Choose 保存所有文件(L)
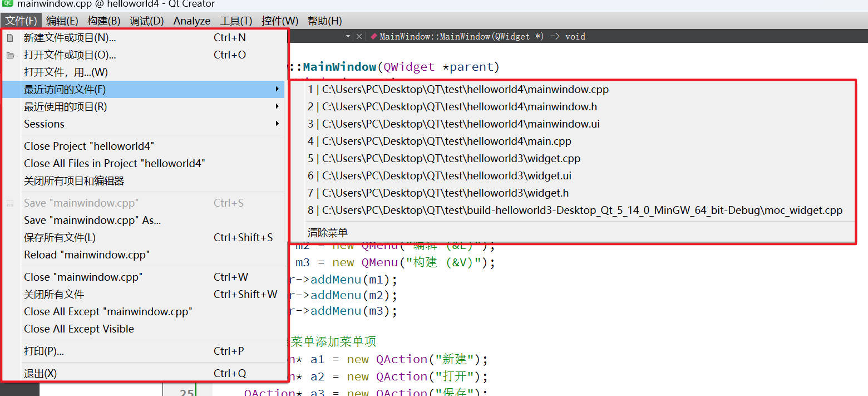 (x=144, y=238)
